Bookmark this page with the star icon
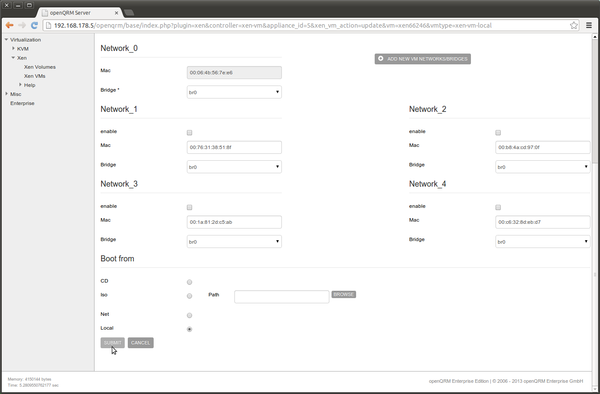 pos(574,25)
